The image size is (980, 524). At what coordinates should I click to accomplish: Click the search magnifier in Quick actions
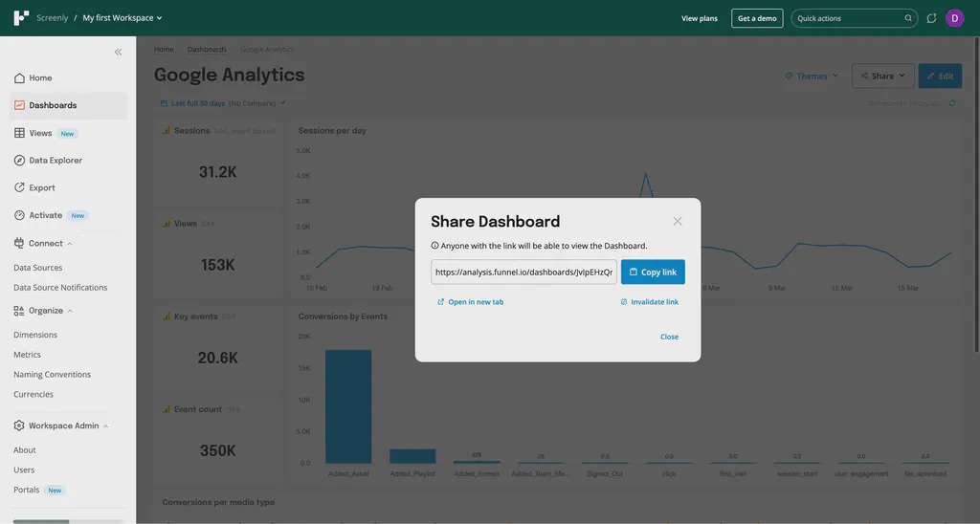908,18
